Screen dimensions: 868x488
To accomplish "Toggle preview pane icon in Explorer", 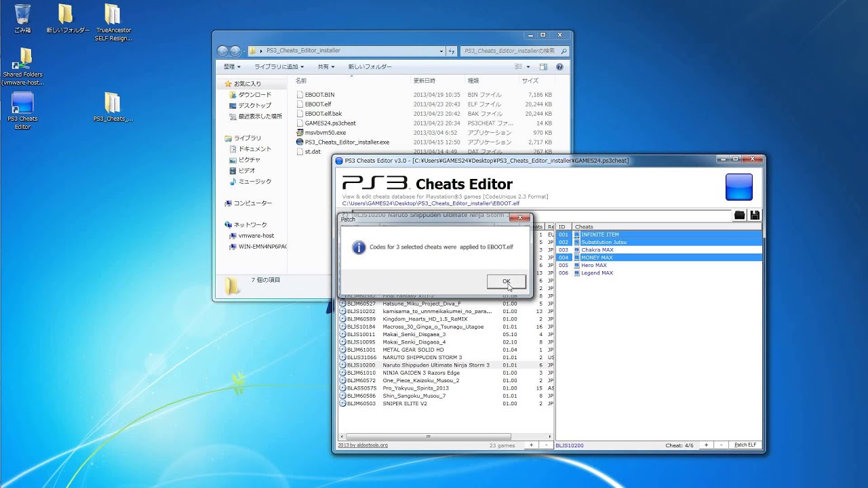I will pos(543,67).
